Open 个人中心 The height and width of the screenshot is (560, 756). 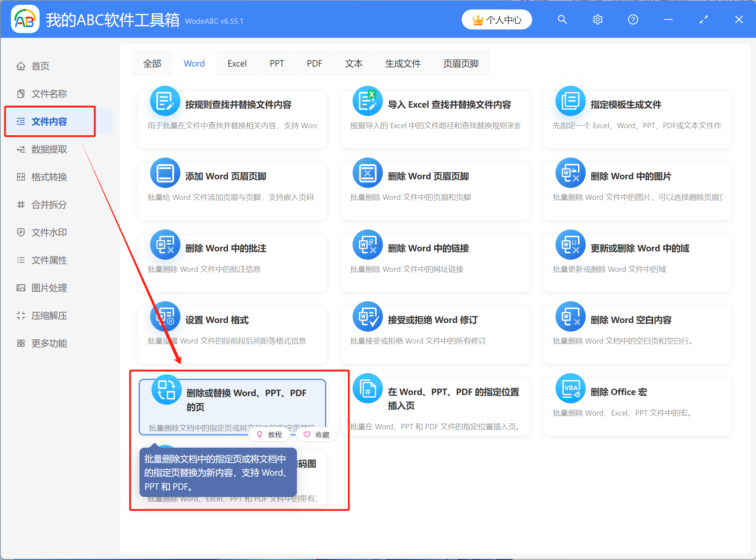pos(497,19)
